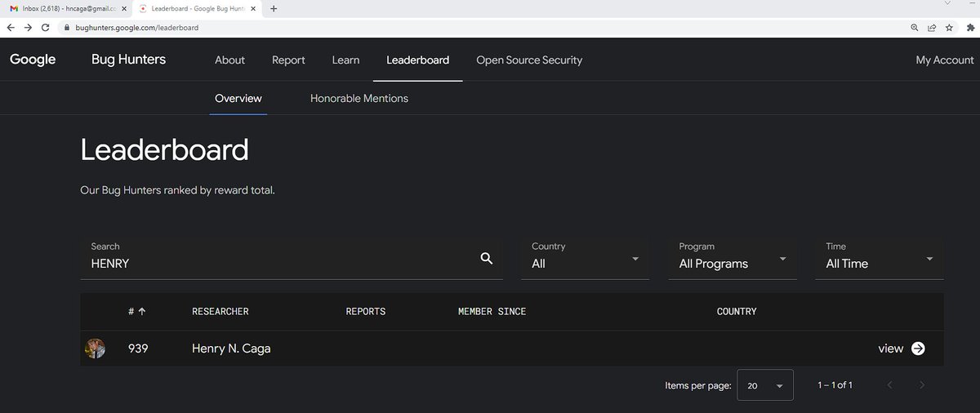Image resolution: width=980 pixels, height=413 pixels.
Task: Click the search magnifier icon in the Search box
Action: click(487, 258)
